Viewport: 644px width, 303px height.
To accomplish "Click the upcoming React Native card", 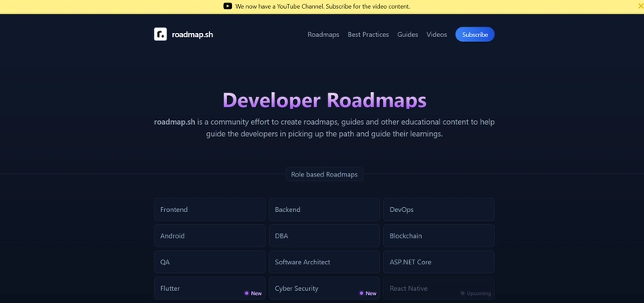I will pos(439,288).
